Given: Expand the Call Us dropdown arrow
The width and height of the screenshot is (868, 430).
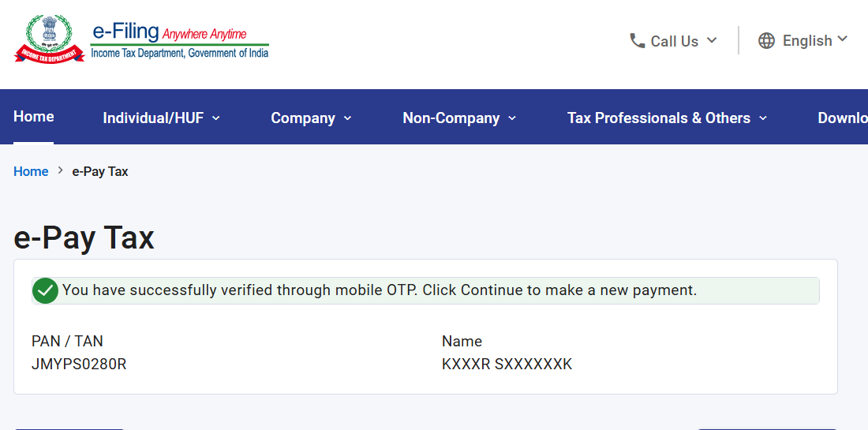Looking at the screenshot, I should [712, 40].
